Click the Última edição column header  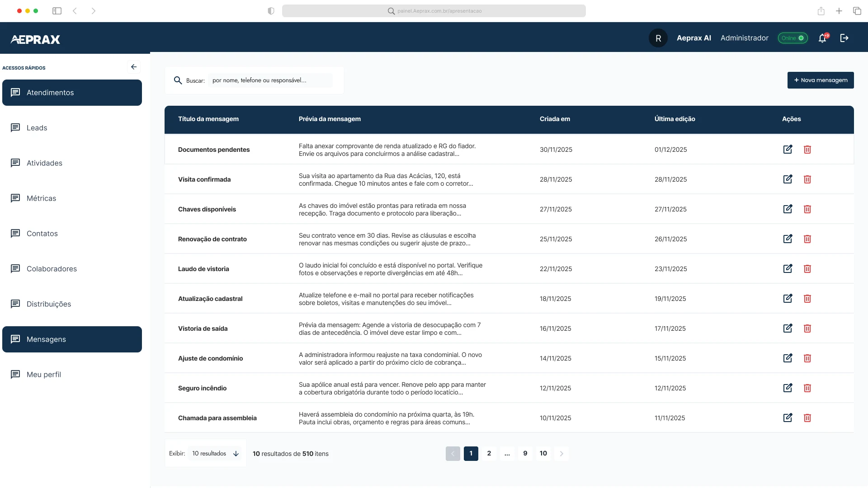[x=675, y=119]
